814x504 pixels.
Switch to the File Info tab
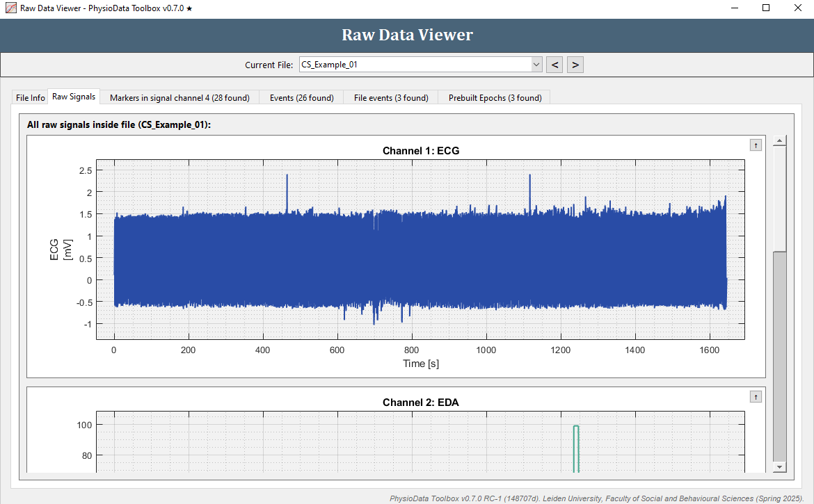29,97
